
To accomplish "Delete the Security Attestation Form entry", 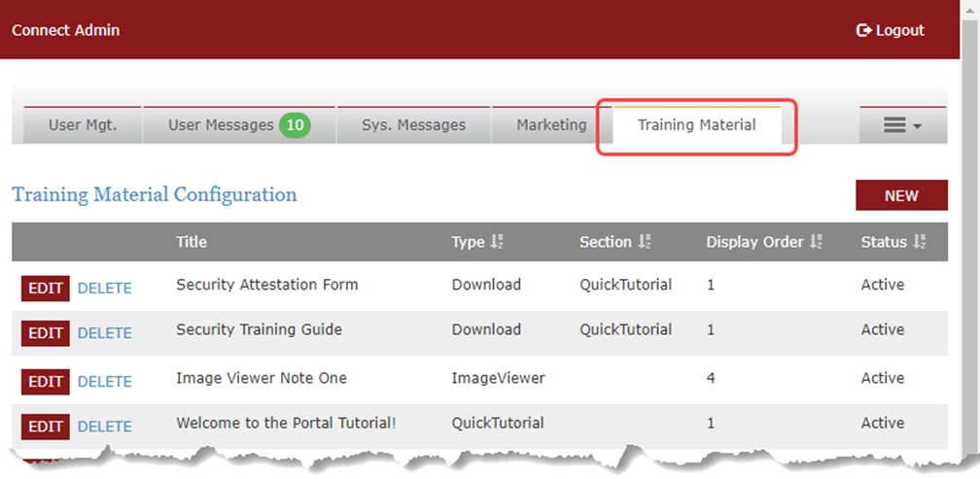I will 104,289.
